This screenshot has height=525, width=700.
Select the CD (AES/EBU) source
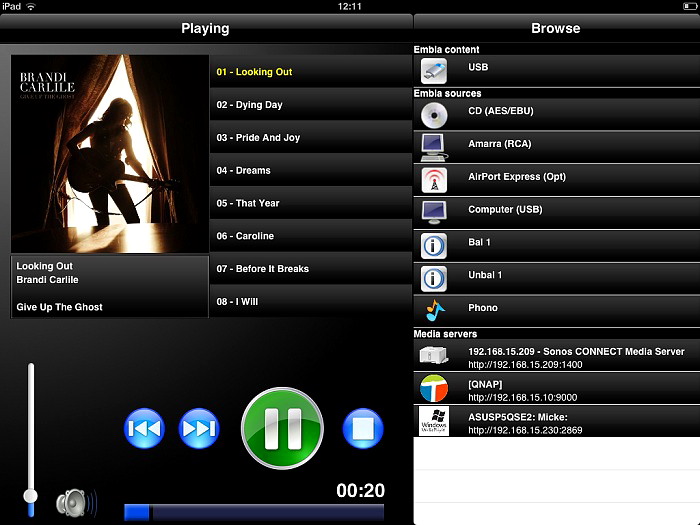[557, 115]
